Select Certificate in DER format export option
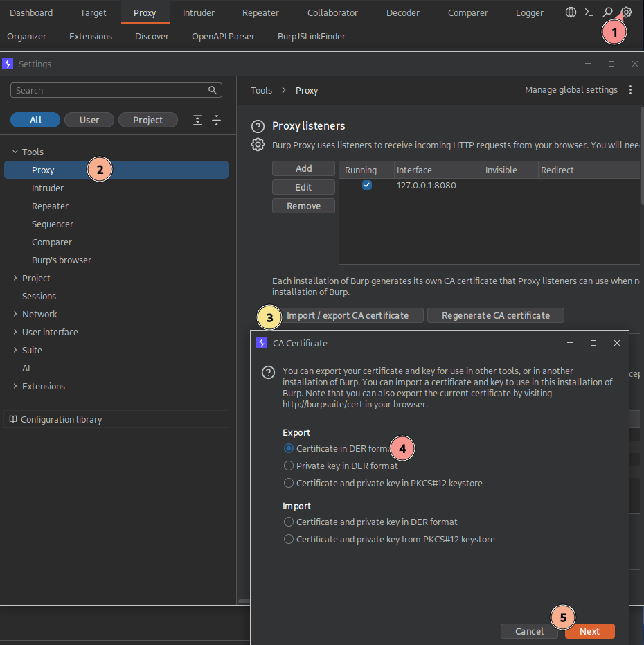 (x=289, y=448)
